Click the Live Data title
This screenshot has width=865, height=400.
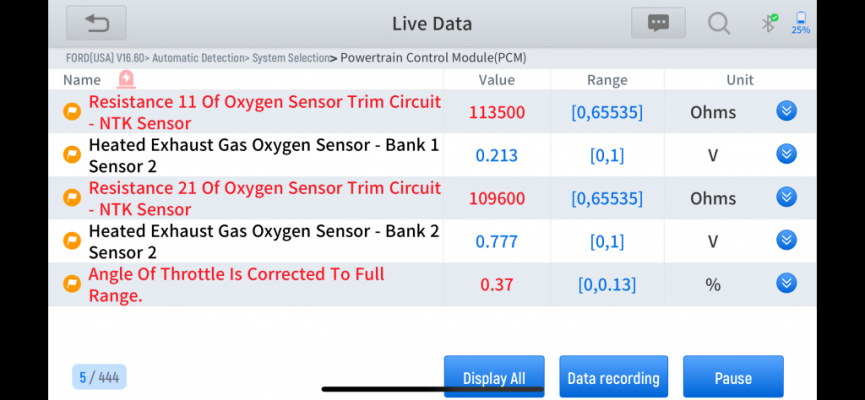(432, 24)
